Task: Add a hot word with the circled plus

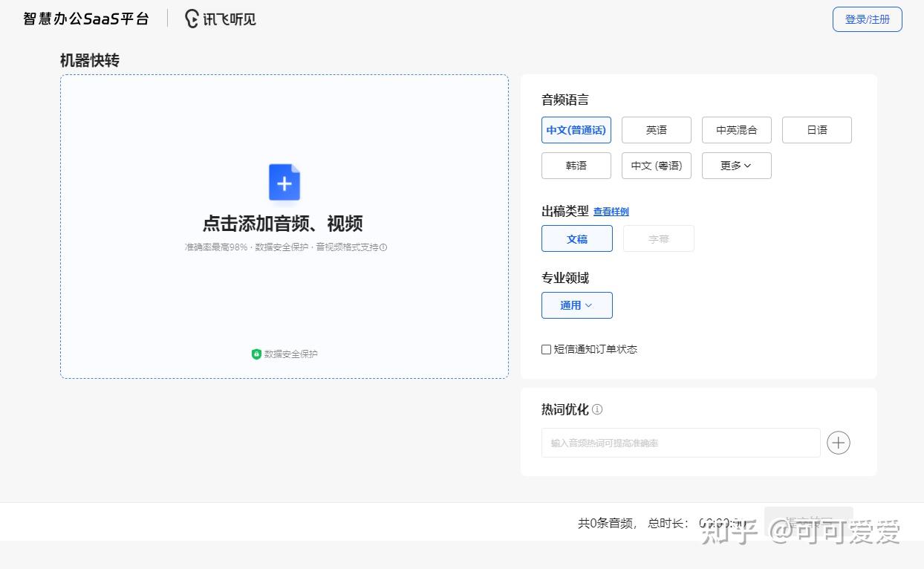Action: 839,443
